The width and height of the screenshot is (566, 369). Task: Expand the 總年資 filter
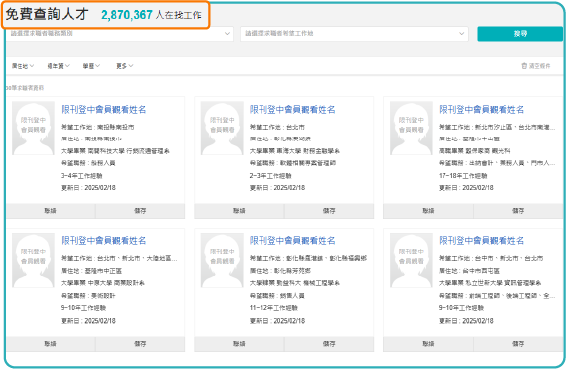58,66
